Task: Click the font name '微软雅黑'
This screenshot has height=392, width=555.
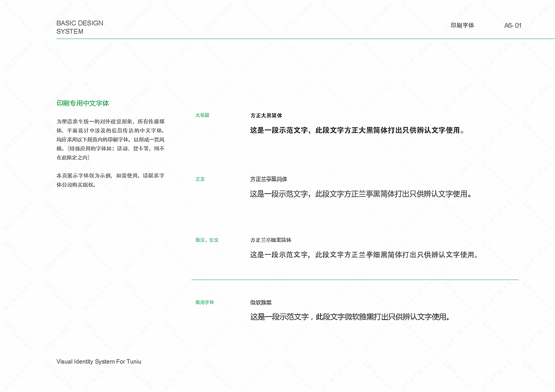Action: point(261,303)
